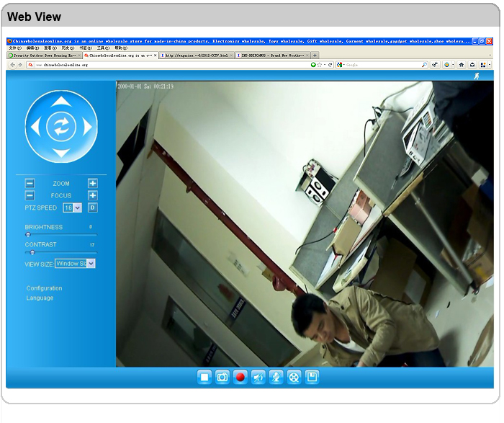Stop the live video stream

[x=204, y=377]
